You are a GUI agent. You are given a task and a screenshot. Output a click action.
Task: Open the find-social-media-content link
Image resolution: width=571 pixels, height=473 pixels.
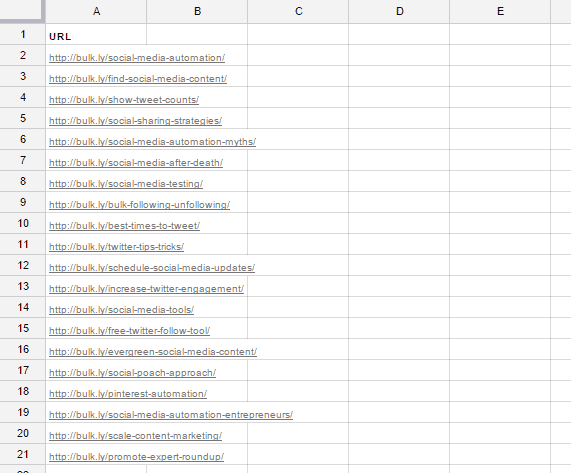138,79
